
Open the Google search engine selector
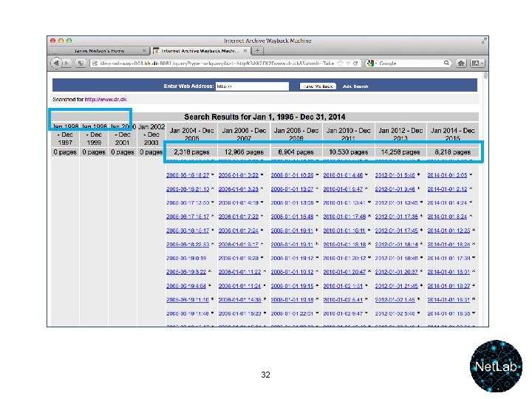(371, 64)
